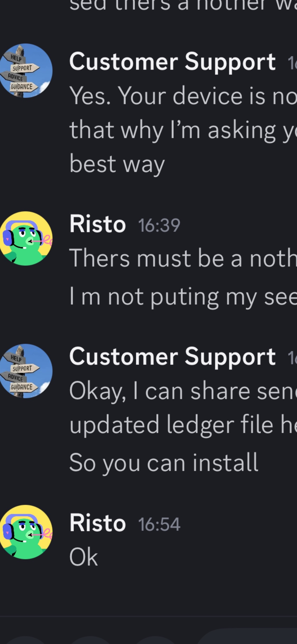The image size is (297, 644).
Task: Select the "Yes. Your device is" message line
Action: pyautogui.click(x=183, y=96)
